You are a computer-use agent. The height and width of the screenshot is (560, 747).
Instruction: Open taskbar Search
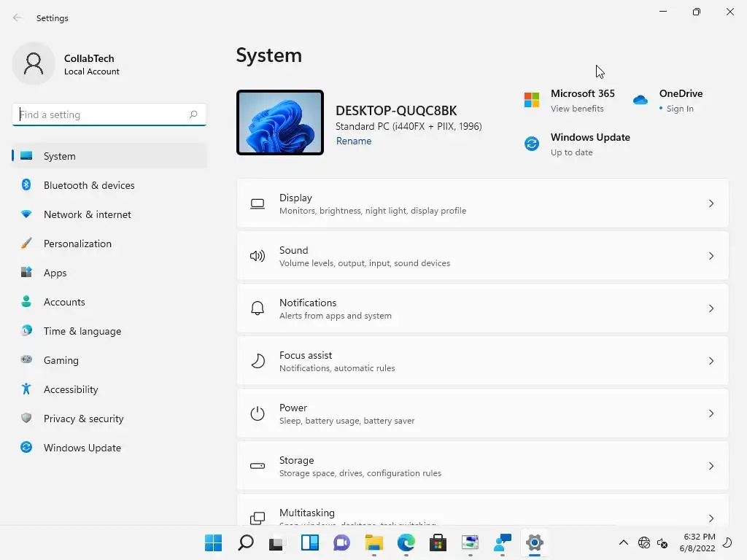coord(245,542)
